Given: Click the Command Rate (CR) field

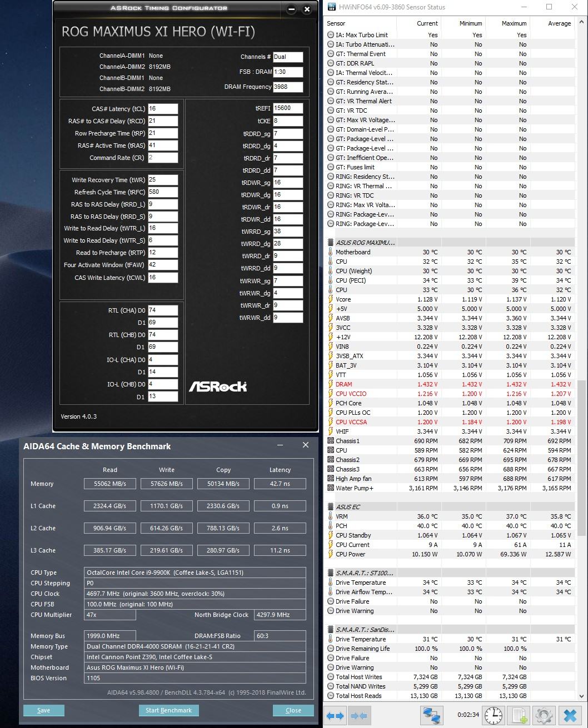Looking at the screenshot, I should coord(163,158).
